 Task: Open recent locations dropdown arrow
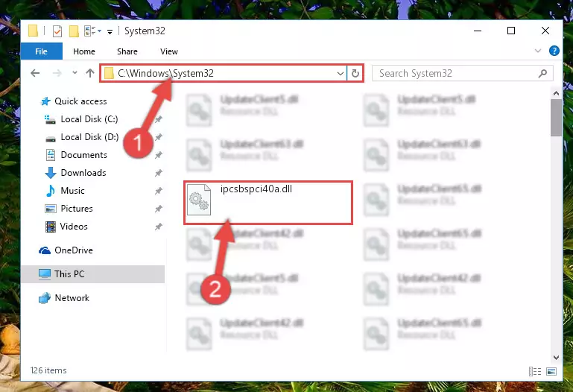[75, 73]
